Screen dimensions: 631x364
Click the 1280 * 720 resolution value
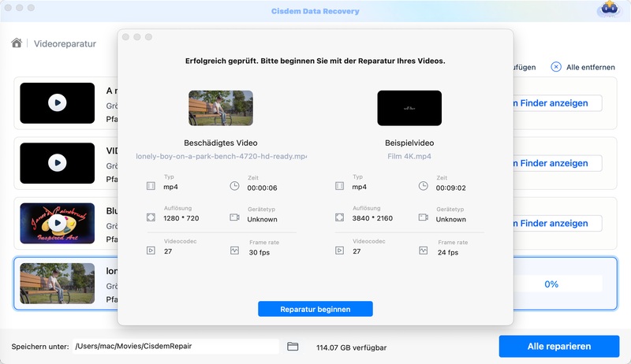[x=181, y=218]
